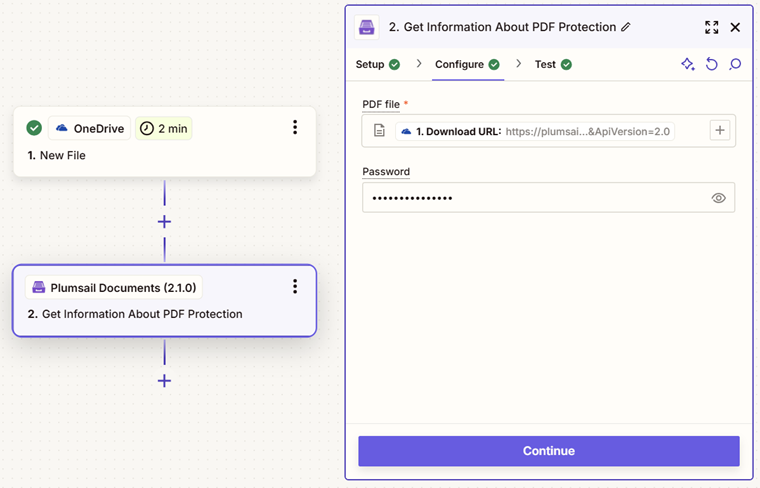This screenshot has width=760, height=488.
Task: Click the PDF file field label
Action: tap(381, 104)
